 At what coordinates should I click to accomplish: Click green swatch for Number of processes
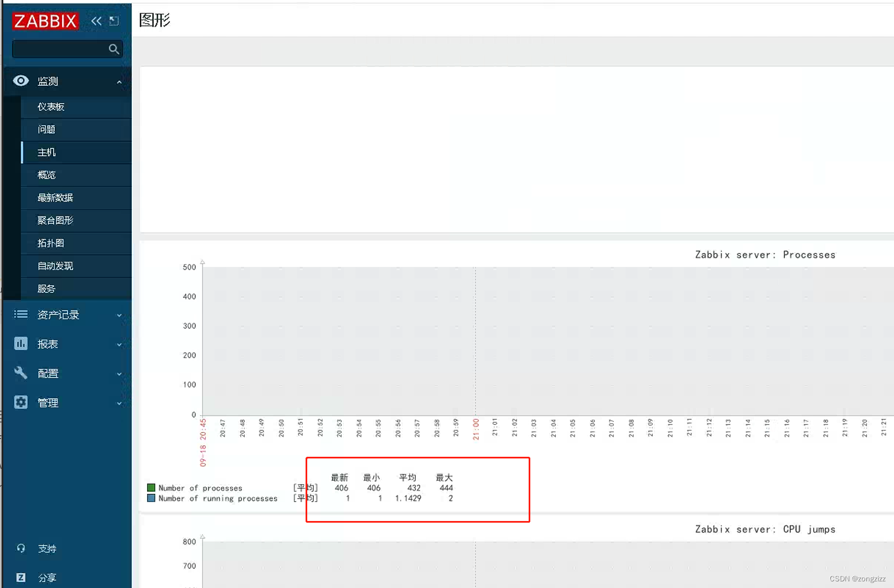pos(151,488)
